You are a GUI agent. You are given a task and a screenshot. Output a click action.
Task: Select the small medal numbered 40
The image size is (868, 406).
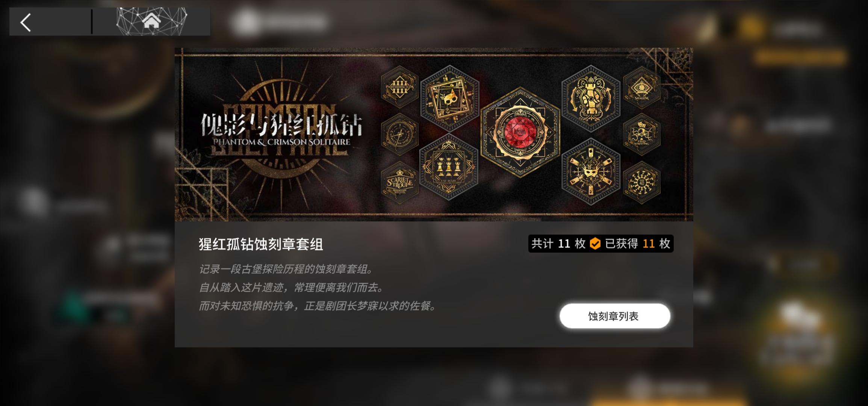pyautogui.click(x=641, y=183)
